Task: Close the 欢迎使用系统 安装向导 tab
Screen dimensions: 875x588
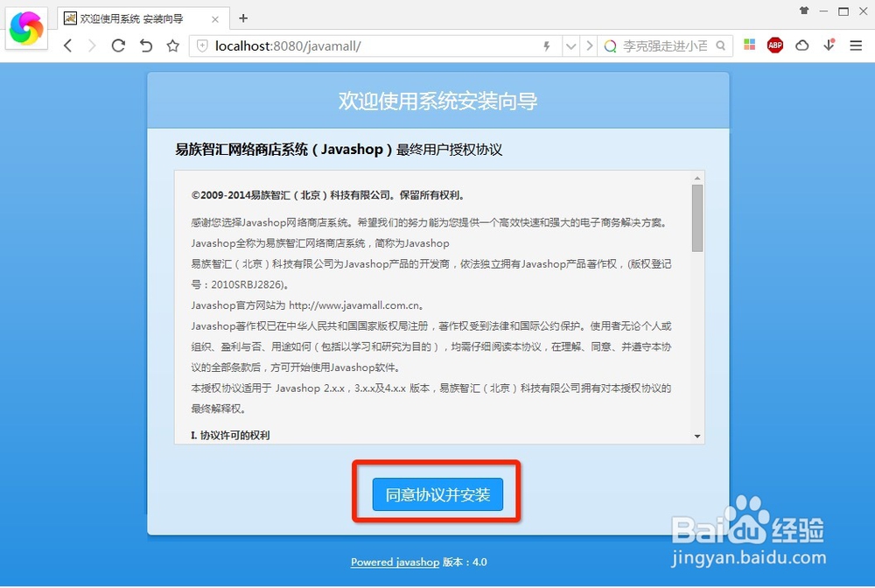Action: [x=215, y=19]
